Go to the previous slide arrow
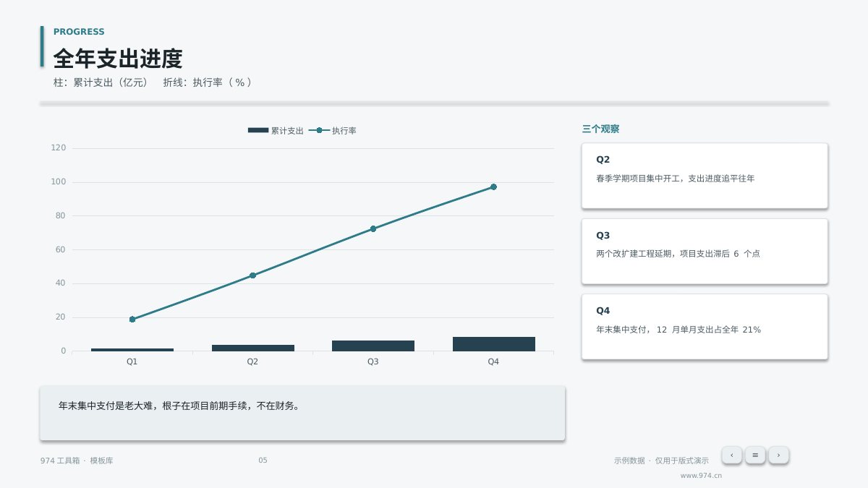The image size is (868, 488). point(731,455)
